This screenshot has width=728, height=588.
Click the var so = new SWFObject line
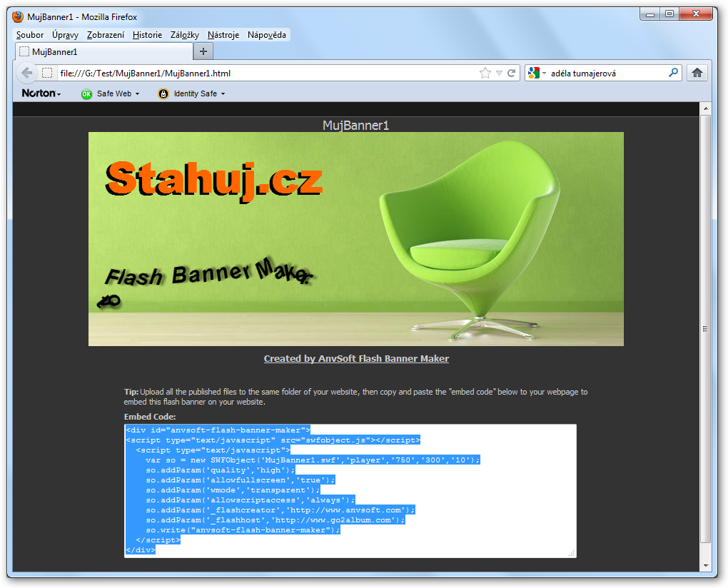click(313, 460)
